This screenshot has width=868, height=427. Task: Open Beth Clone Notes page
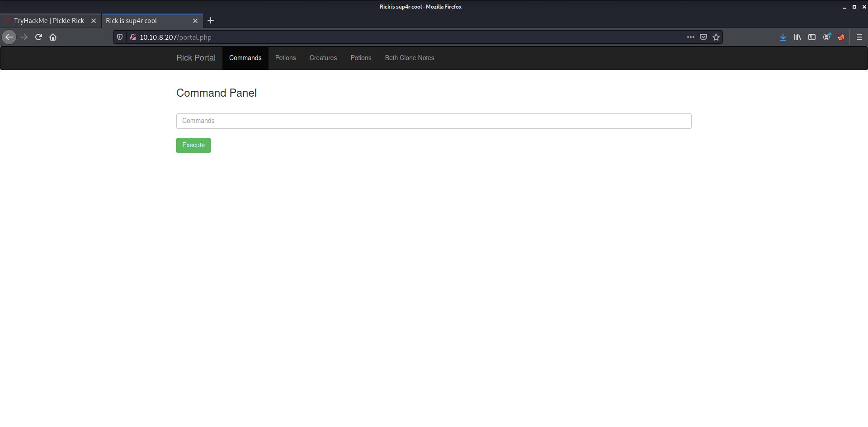[x=410, y=58]
